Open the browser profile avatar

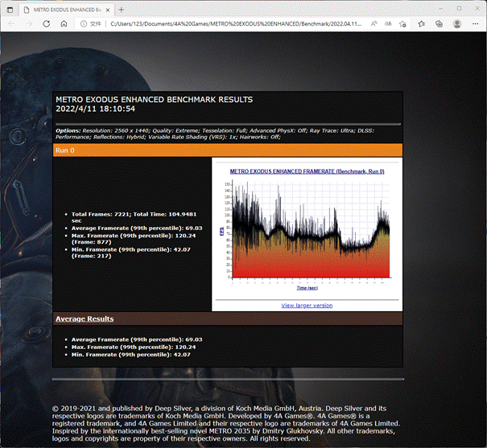click(x=456, y=25)
